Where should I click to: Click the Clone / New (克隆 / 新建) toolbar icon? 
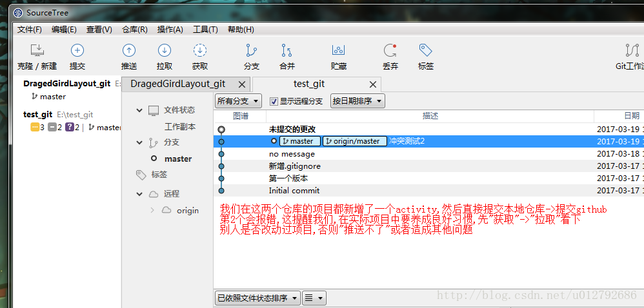[37, 50]
